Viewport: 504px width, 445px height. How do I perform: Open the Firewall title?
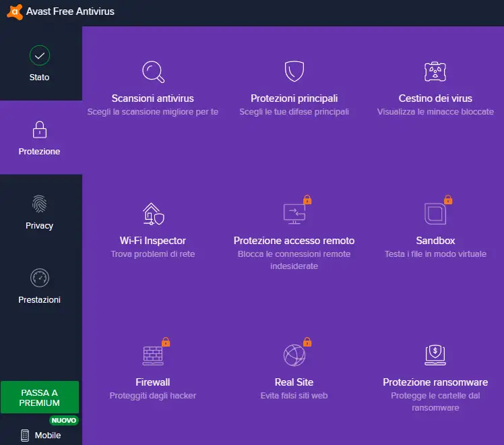pos(153,382)
